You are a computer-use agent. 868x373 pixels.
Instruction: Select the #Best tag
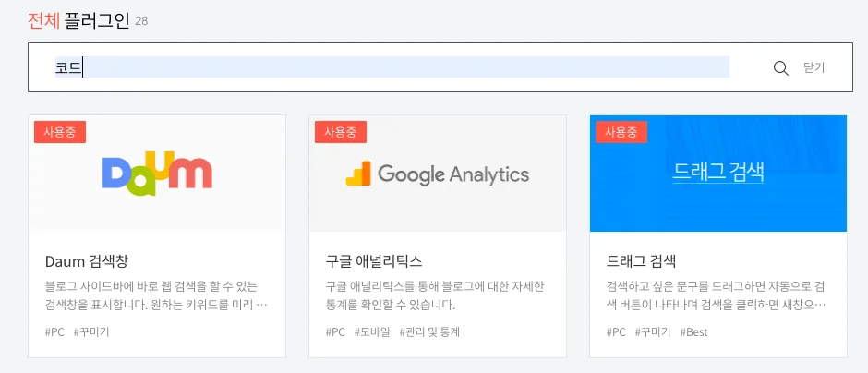coord(693,332)
